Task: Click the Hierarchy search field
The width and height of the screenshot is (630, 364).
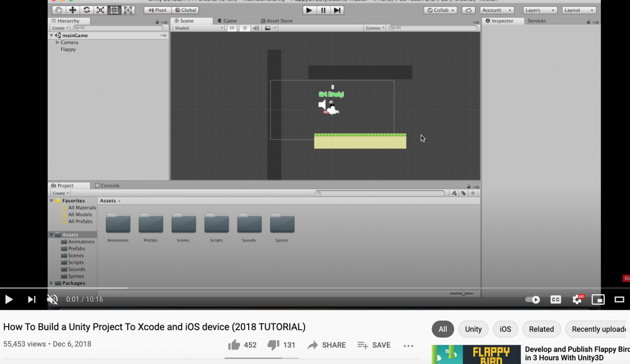Action: 118,28
